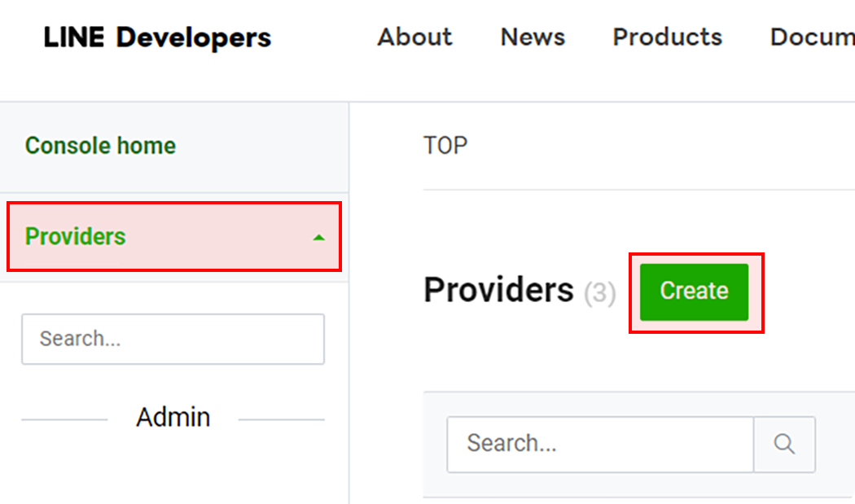Open the partially visible Documentation menu

[811, 37]
